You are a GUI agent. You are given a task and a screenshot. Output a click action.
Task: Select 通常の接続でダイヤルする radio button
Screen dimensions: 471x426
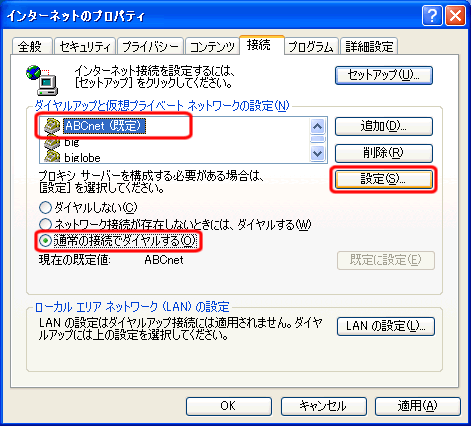point(45,241)
